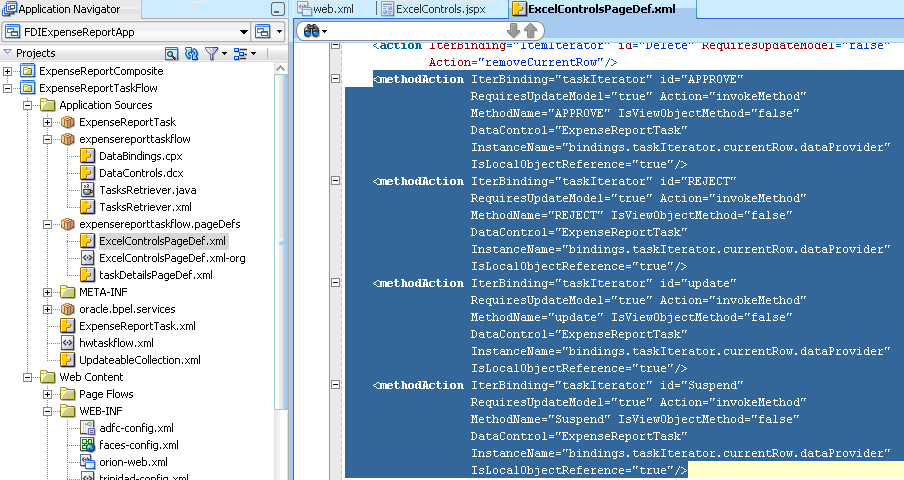The height and width of the screenshot is (480, 904).
Task: Click the ExpenseReportTask.xml file icon
Action: [67, 326]
